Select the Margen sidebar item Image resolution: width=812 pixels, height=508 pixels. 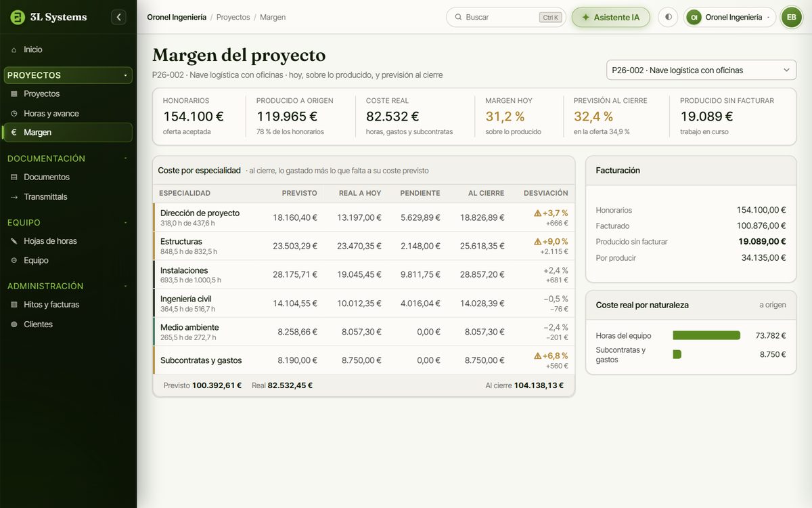pos(68,132)
